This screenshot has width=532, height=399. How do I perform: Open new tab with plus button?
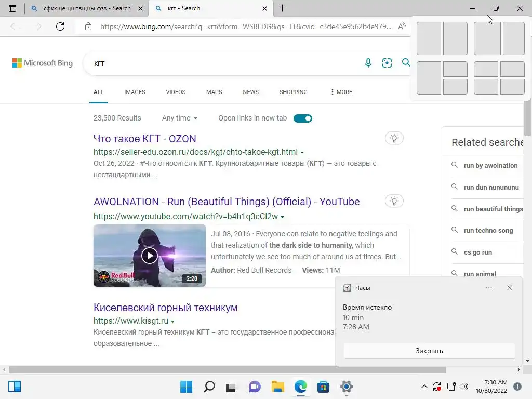pyautogui.click(x=282, y=8)
